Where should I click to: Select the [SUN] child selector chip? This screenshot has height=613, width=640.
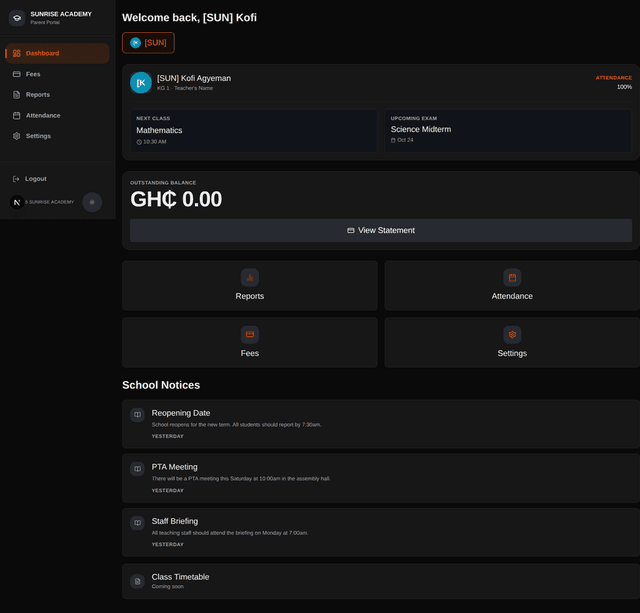click(148, 43)
